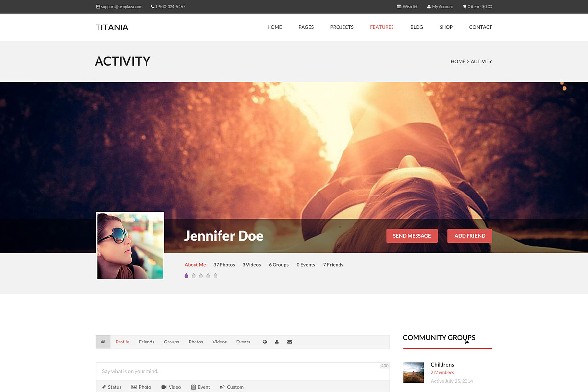
Task: Click the COMMUNITY GROUPS heading
Action: click(x=439, y=338)
